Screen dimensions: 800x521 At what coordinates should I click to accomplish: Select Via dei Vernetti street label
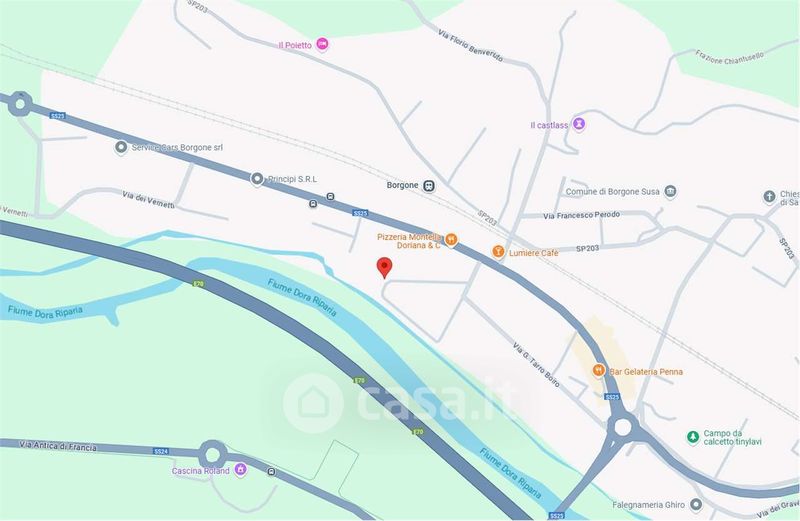148,200
